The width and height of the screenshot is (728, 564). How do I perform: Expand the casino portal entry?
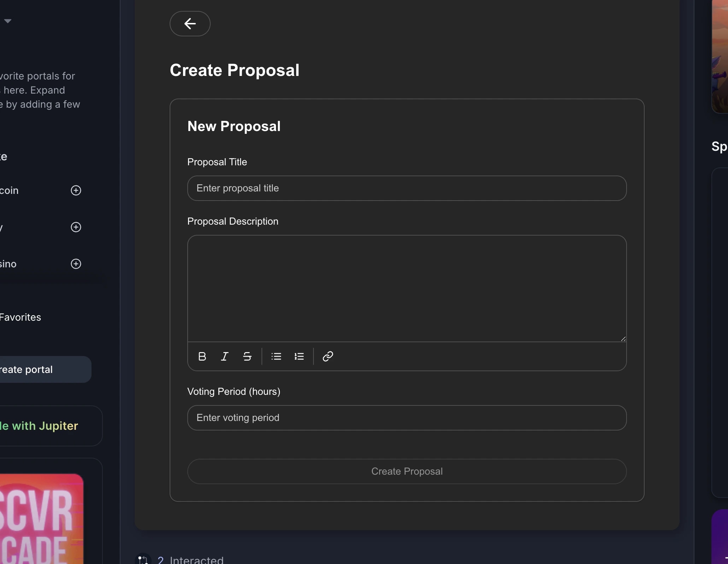[75, 263]
